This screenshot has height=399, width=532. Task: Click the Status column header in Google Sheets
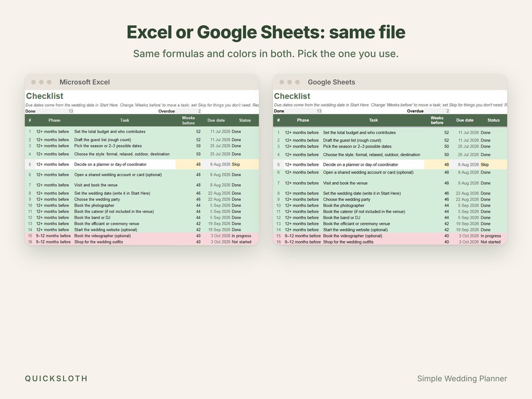pos(493,120)
